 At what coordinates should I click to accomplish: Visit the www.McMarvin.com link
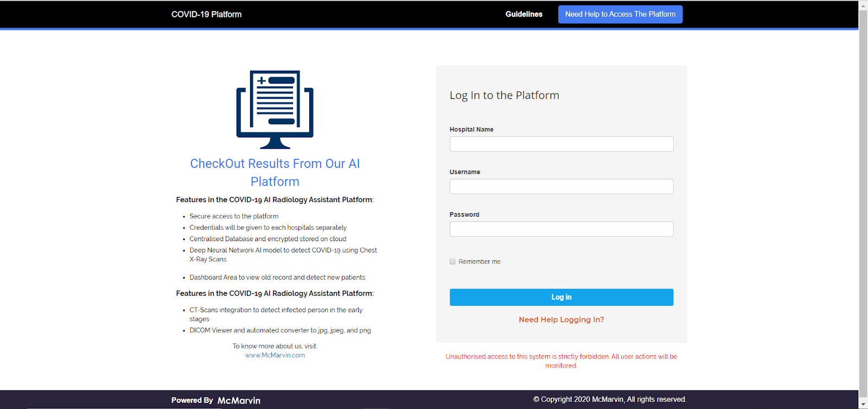275,355
